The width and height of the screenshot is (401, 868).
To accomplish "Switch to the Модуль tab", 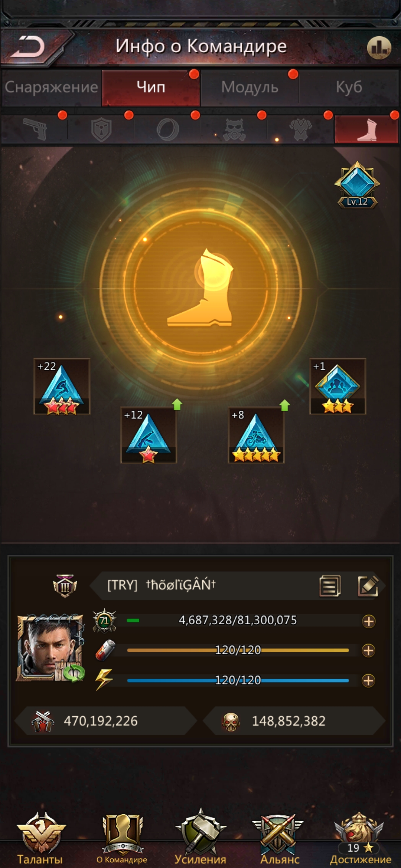I will (x=250, y=88).
